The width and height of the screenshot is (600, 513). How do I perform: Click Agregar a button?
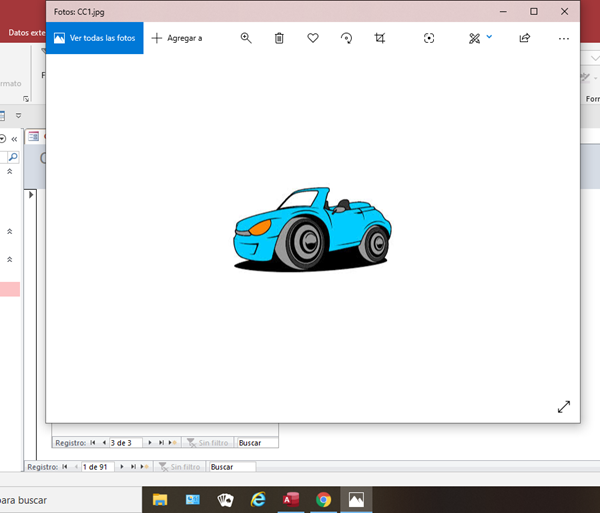(177, 38)
